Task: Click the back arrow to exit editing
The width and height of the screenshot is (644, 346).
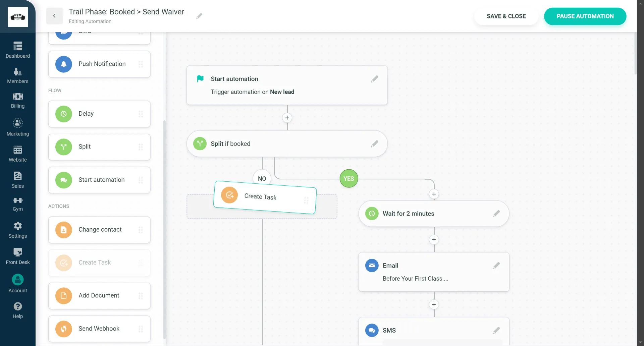Action: [54, 16]
